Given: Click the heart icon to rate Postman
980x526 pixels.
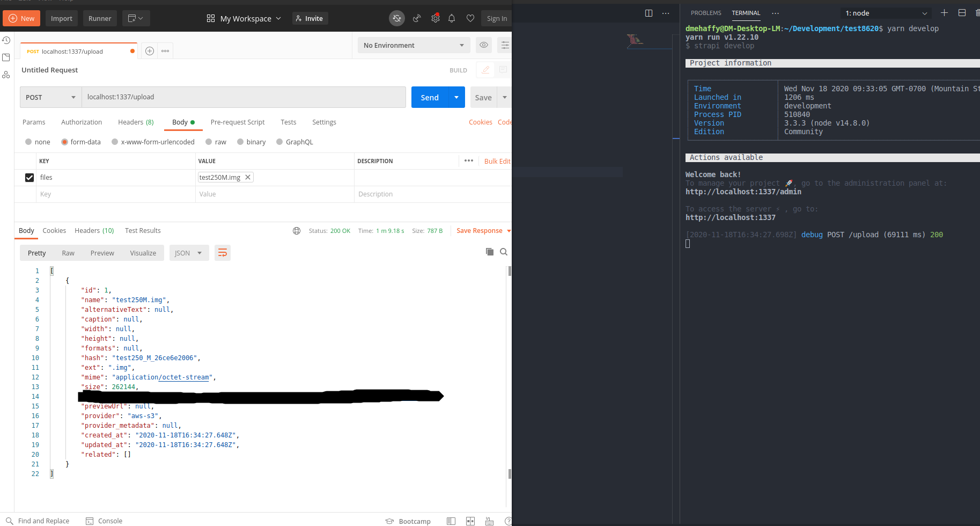Looking at the screenshot, I should (x=470, y=18).
